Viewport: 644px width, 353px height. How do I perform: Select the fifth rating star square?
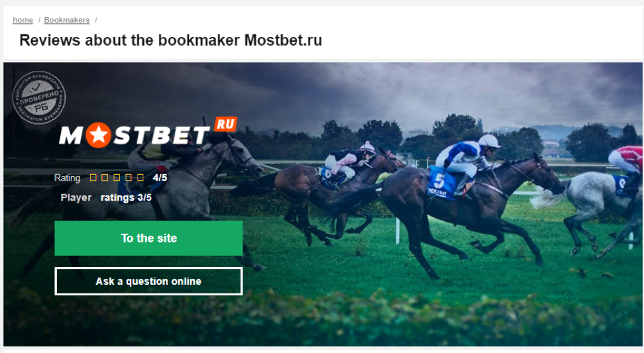click(140, 177)
